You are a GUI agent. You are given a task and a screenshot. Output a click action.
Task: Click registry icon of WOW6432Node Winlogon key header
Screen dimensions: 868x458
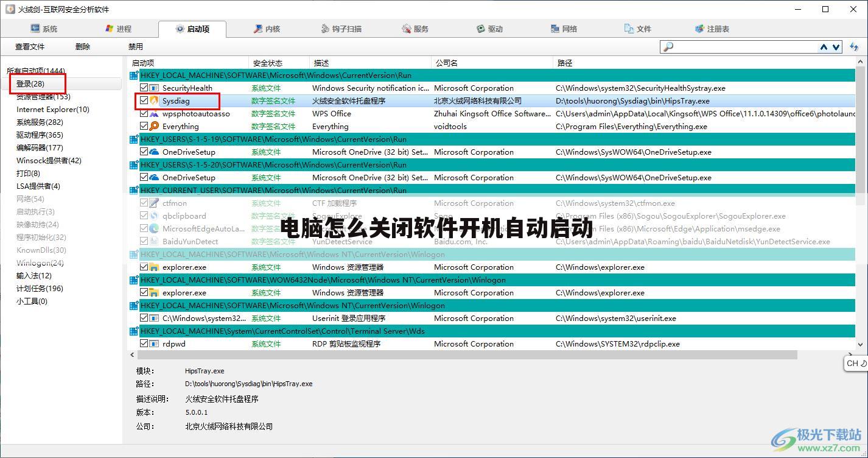[134, 280]
